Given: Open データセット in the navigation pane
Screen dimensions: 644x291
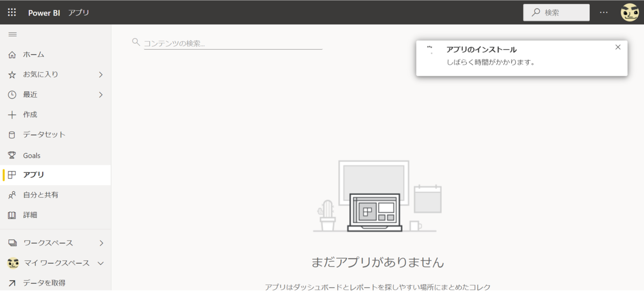Looking at the screenshot, I should [55, 135].
